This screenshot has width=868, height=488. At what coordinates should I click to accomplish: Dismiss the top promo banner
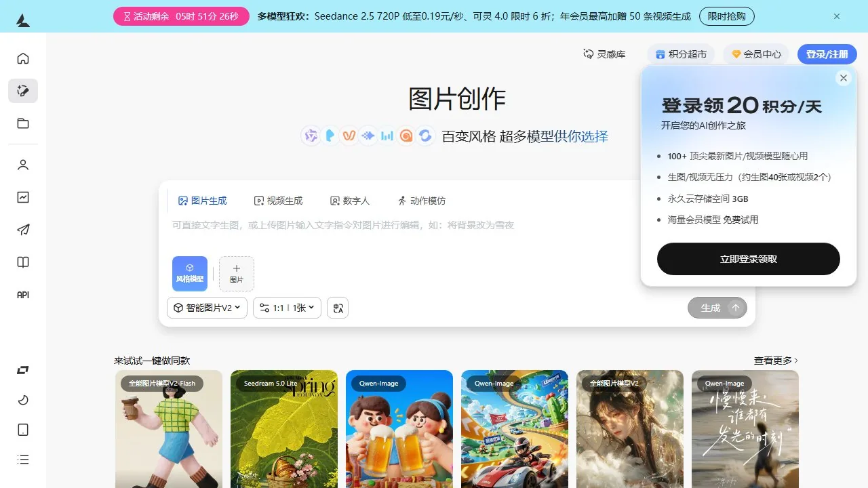point(837,16)
